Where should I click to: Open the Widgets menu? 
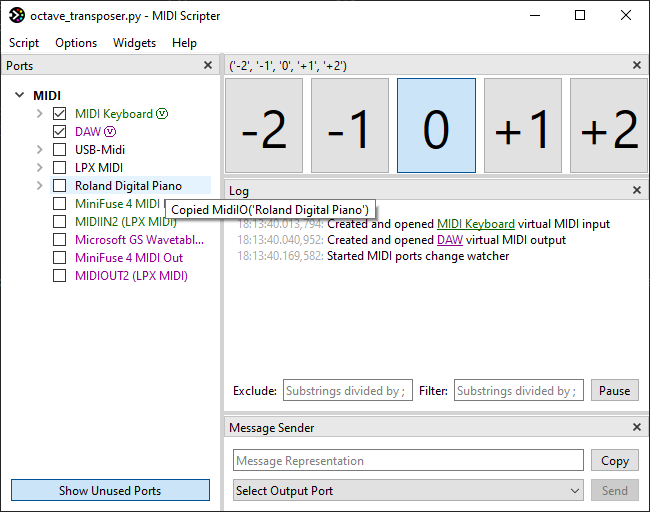coord(134,43)
